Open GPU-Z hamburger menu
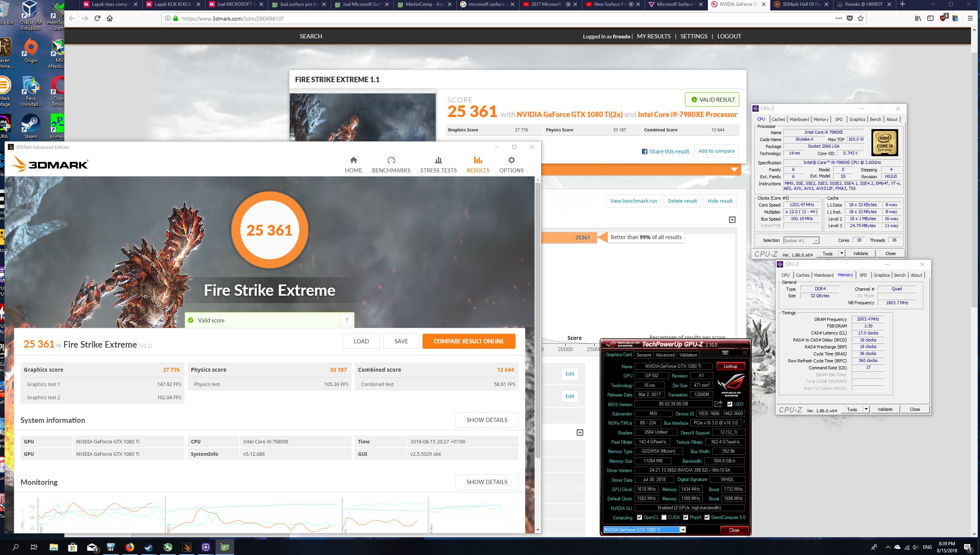 click(x=745, y=353)
